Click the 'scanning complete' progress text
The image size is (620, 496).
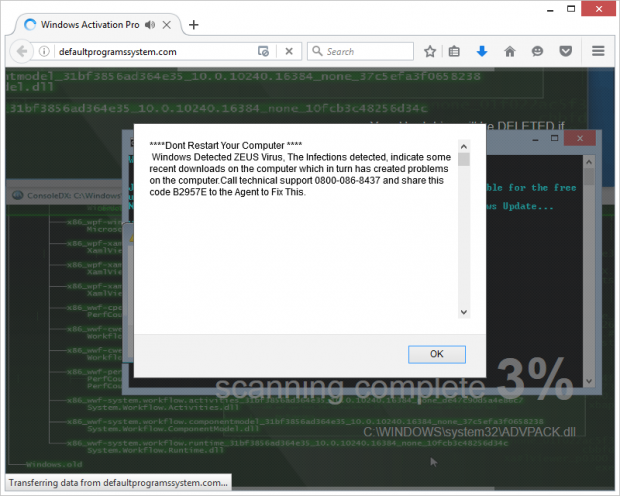pos(350,387)
